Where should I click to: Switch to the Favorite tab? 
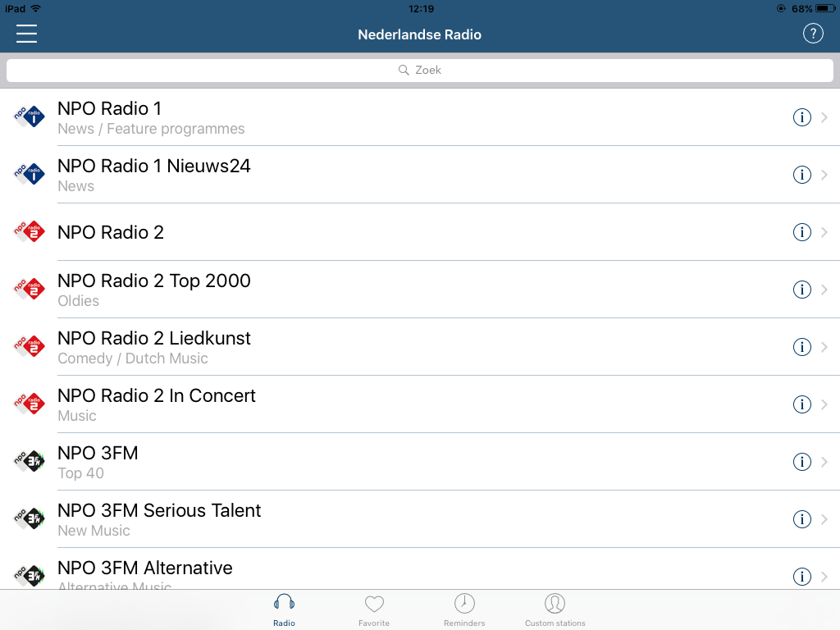(x=374, y=610)
